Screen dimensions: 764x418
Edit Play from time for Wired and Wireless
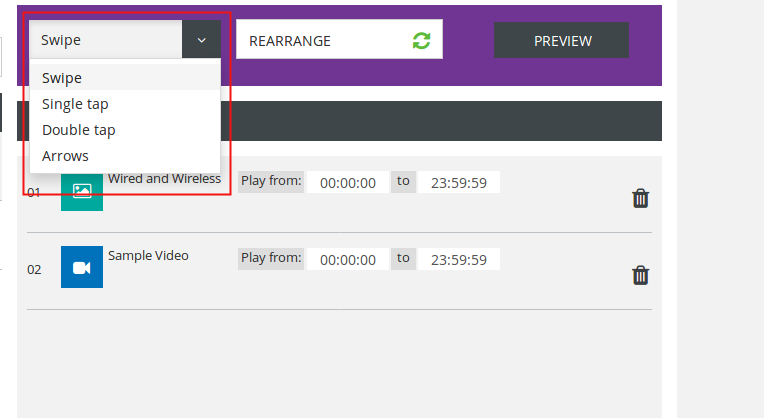pyautogui.click(x=347, y=182)
